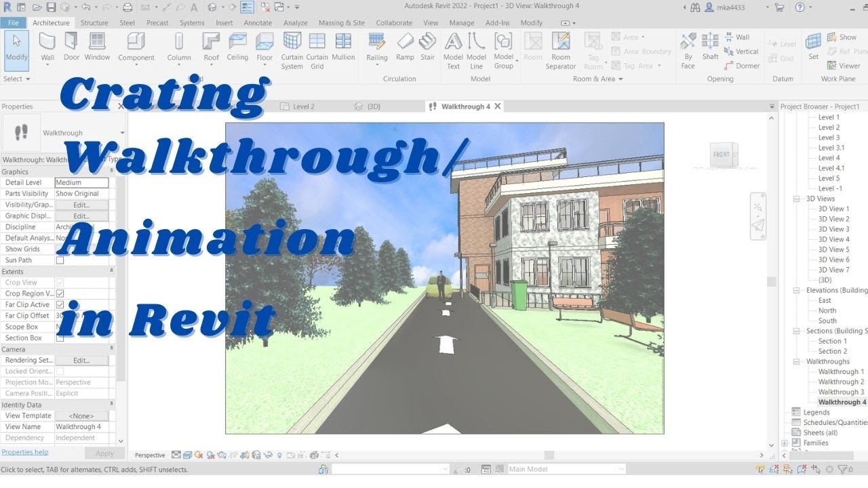Select the Model Line tool

[477, 51]
